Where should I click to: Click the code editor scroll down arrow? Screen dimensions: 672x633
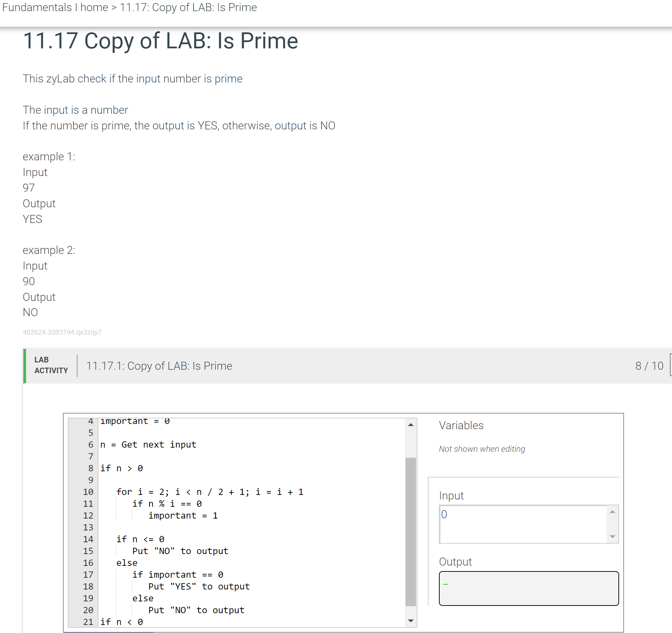pyautogui.click(x=411, y=621)
